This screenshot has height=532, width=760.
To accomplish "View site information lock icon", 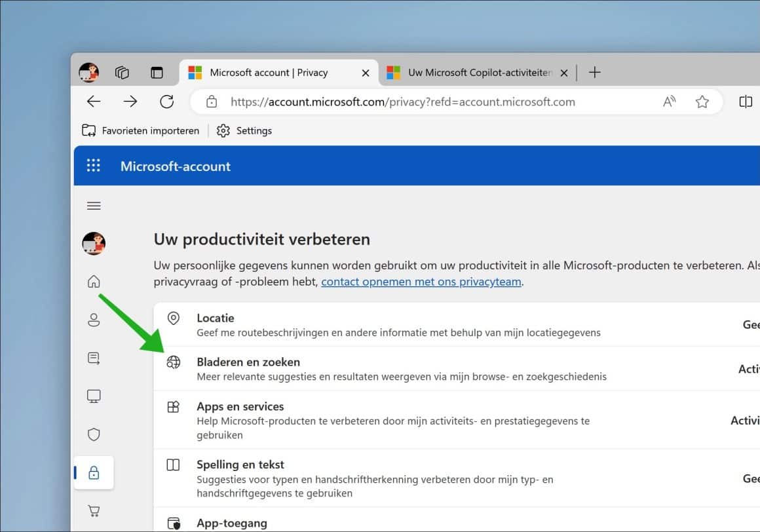I will pos(212,102).
